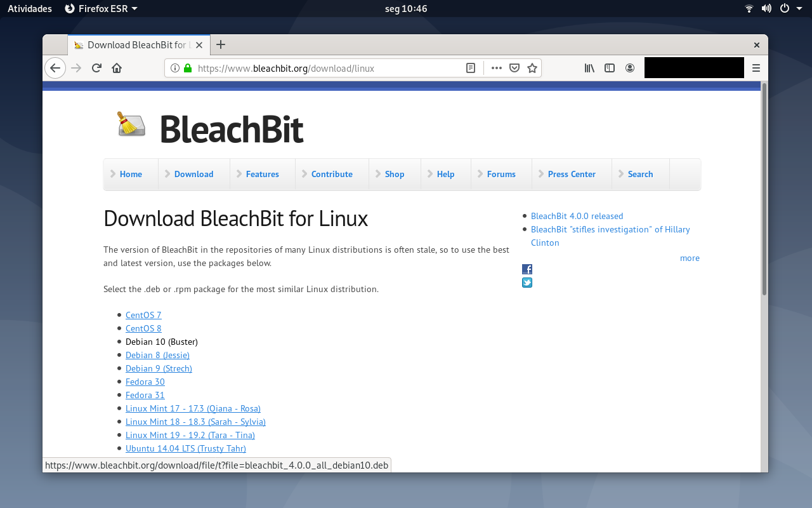Save page to Pocket
The height and width of the screenshot is (508, 812).
click(515, 68)
